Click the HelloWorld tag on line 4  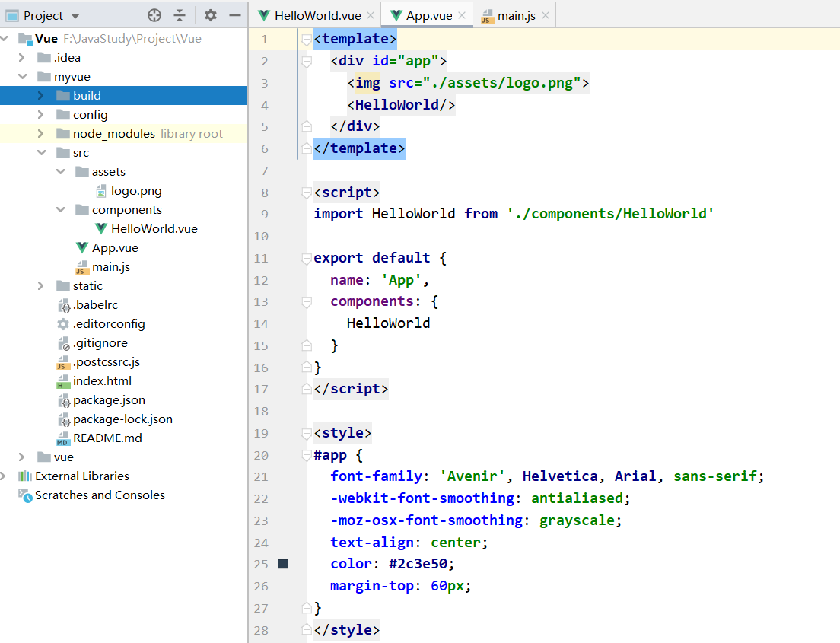pos(401,105)
